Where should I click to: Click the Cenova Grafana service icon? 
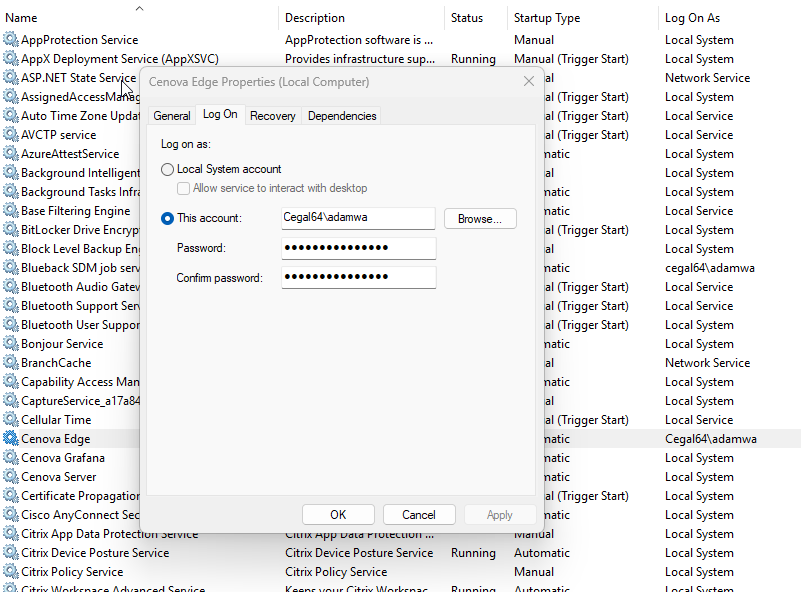tap(9, 457)
